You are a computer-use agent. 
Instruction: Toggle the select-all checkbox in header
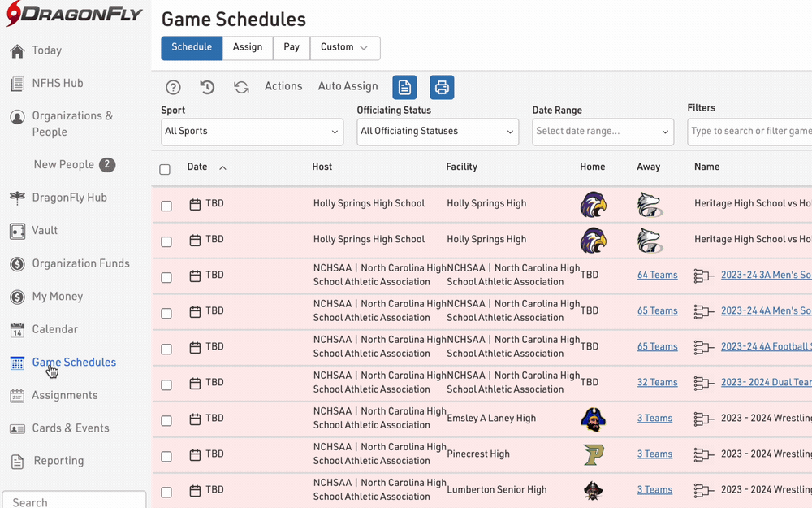pos(165,169)
